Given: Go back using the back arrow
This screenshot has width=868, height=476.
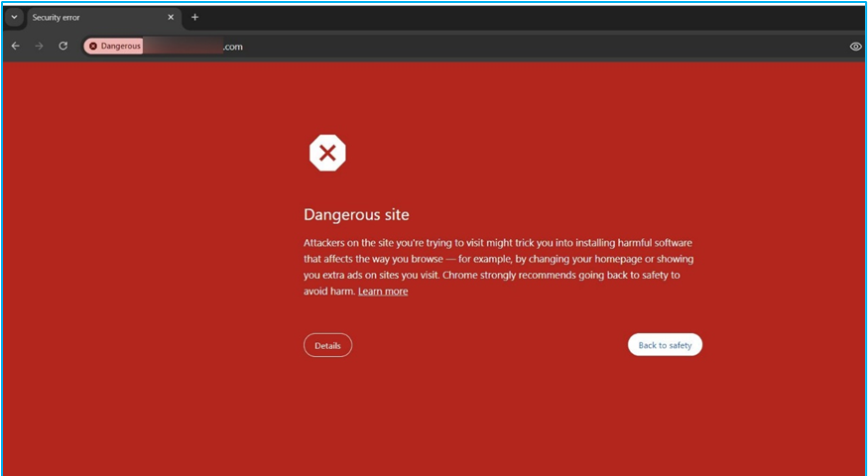Looking at the screenshot, I should [x=16, y=46].
